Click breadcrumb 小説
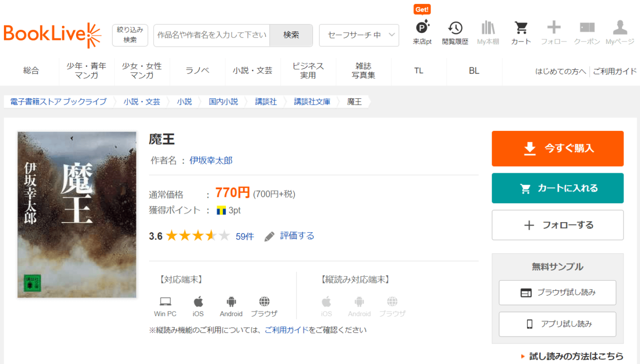The height and width of the screenshot is (364, 640). tap(184, 102)
